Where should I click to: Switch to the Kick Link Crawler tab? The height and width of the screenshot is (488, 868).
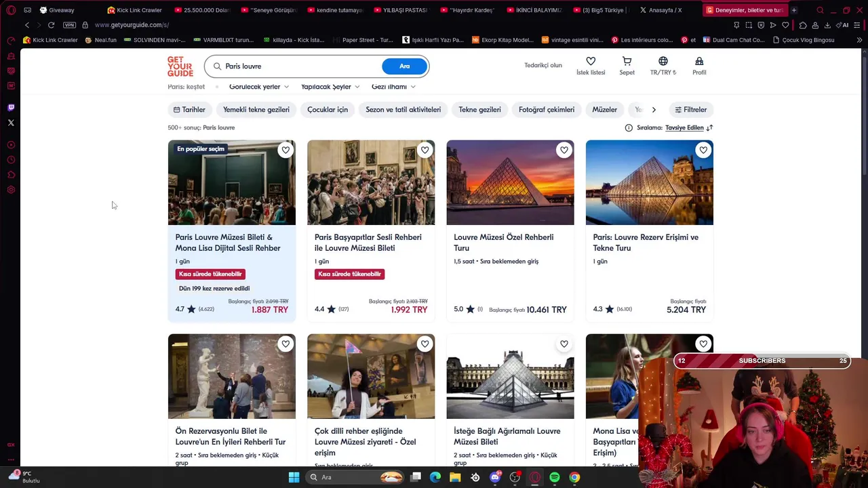point(134,10)
